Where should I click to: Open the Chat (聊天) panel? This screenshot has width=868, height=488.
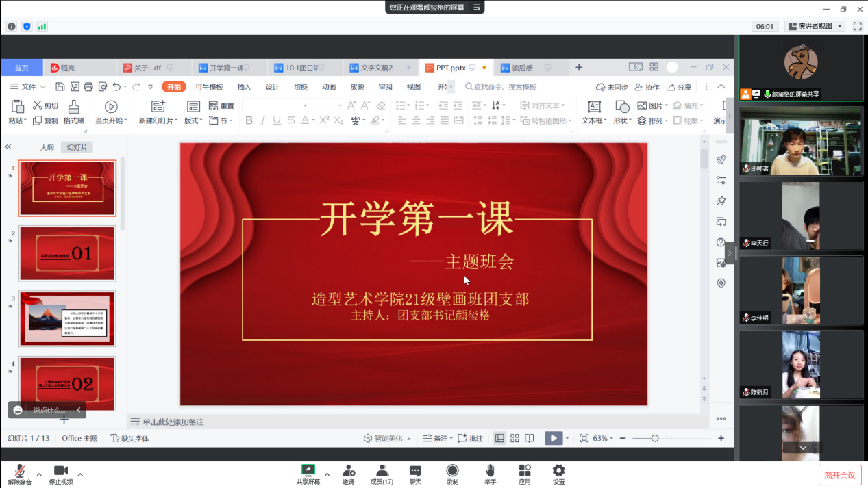tap(415, 471)
